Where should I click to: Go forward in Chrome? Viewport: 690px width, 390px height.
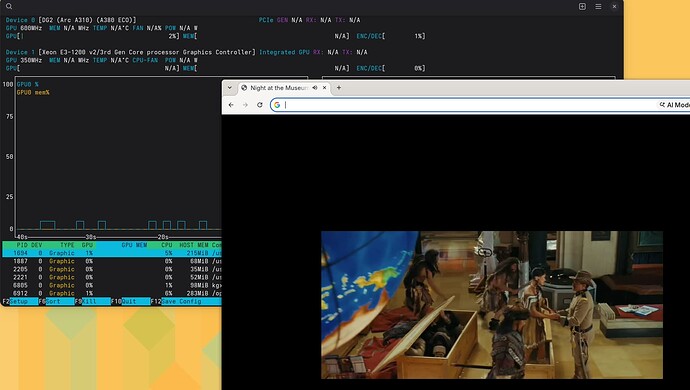point(246,105)
